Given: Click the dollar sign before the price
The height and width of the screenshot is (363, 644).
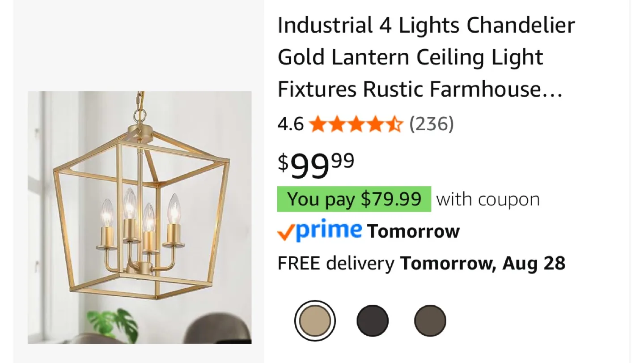Looking at the screenshot, I should point(283,162).
